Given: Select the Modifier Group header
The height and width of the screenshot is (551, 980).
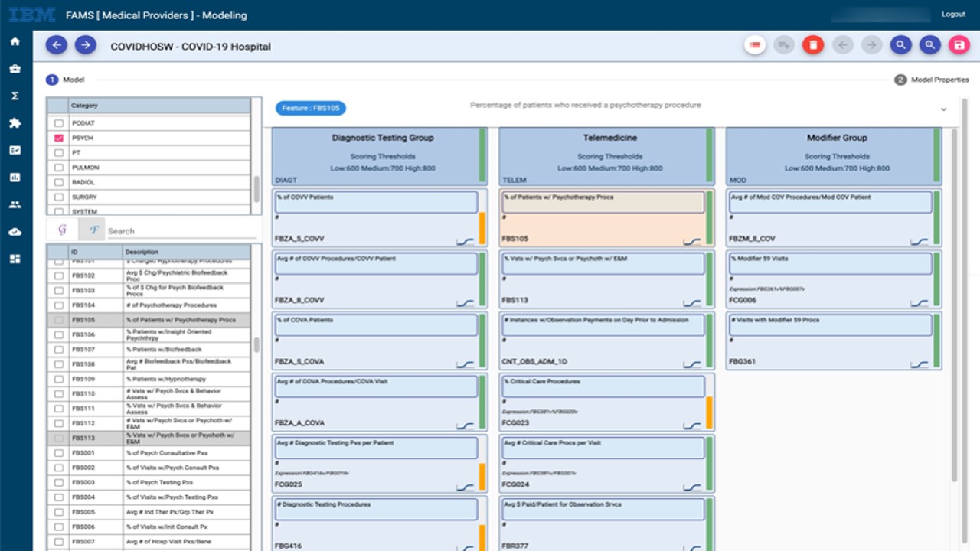Looking at the screenshot, I should pyautogui.click(x=834, y=157).
